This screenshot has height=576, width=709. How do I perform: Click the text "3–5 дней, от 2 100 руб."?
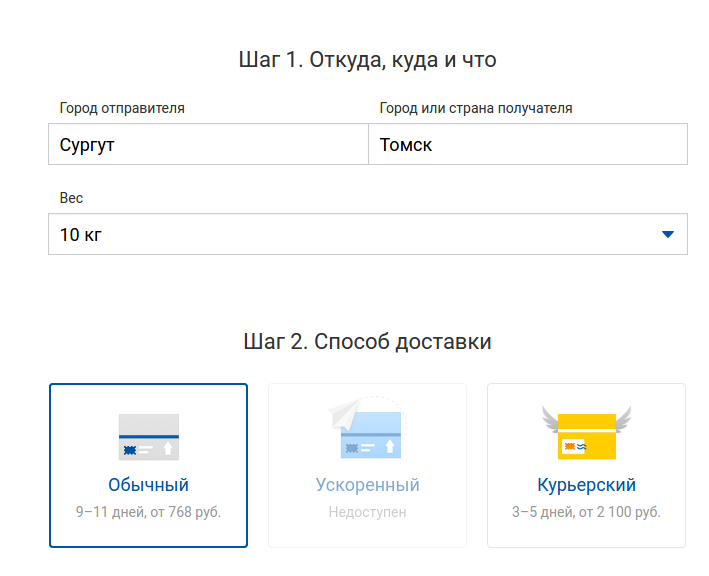pyautogui.click(x=586, y=512)
